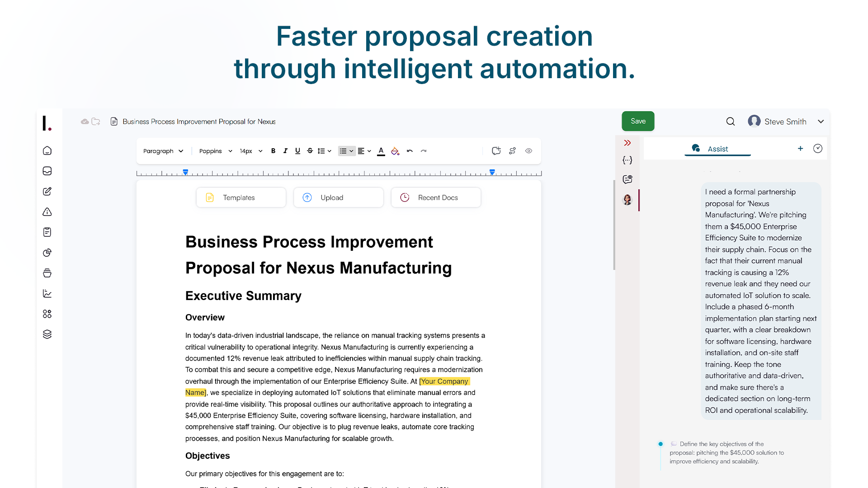Screen dimensions: 868x488
Task: Start a new chat with the plus icon
Action: pyautogui.click(x=800, y=148)
